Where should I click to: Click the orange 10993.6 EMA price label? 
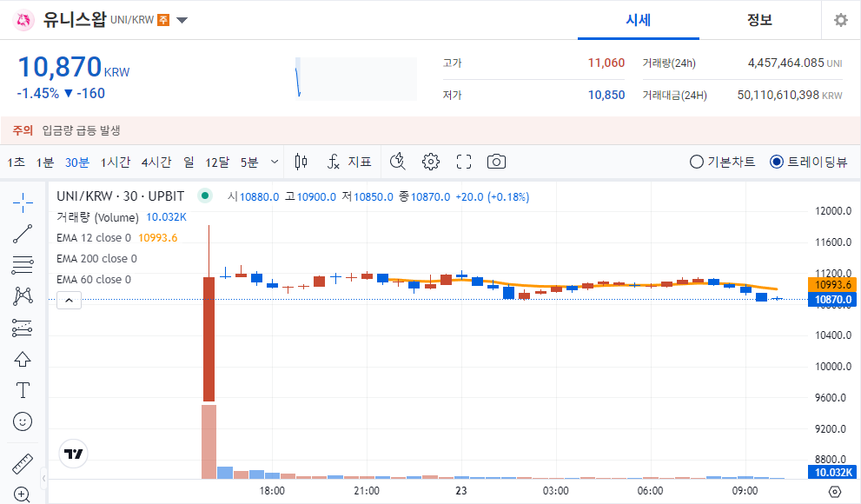coord(832,284)
